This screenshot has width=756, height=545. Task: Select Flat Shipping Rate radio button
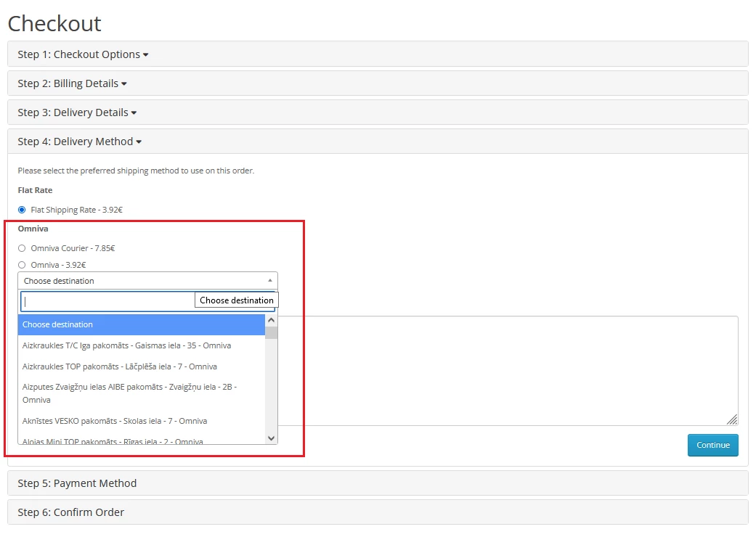[22, 210]
